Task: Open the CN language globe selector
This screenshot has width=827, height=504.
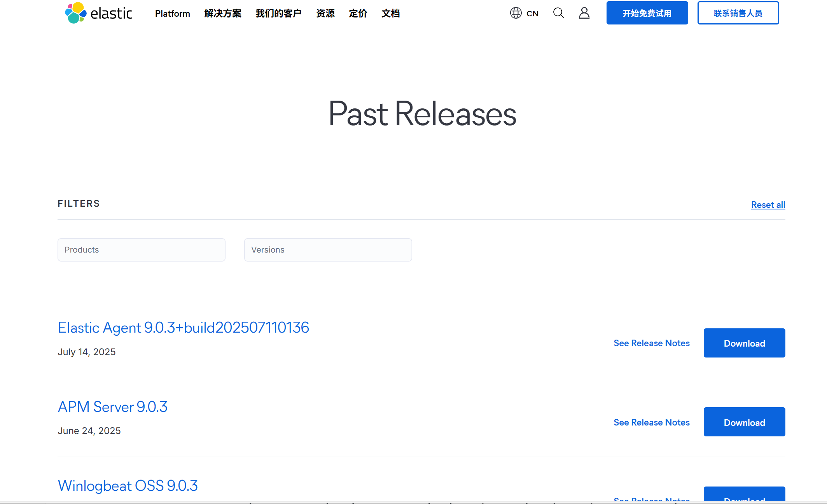Action: coord(524,13)
